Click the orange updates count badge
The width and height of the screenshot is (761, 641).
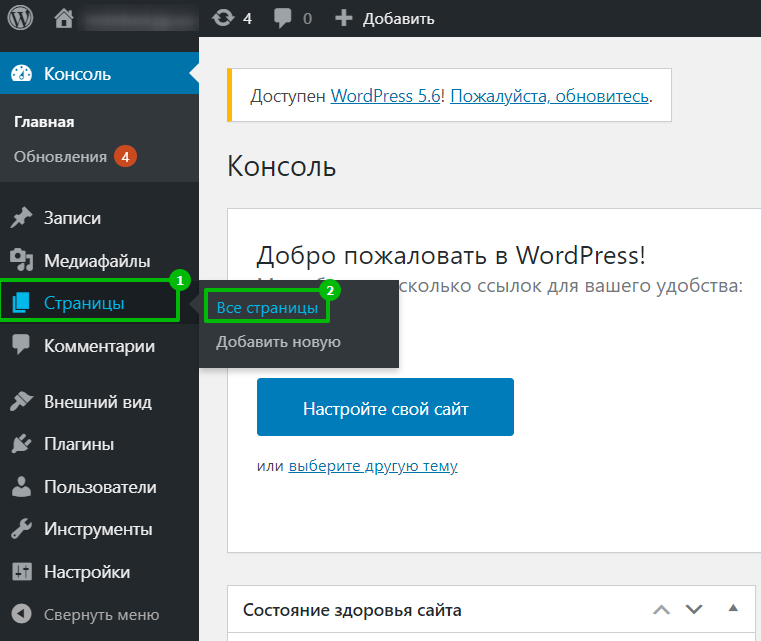pos(125,157)
